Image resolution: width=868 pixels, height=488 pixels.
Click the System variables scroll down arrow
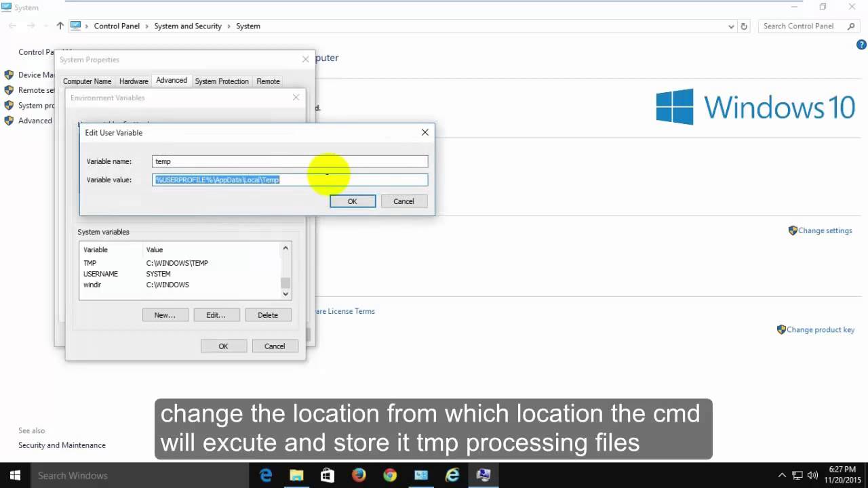285,293
